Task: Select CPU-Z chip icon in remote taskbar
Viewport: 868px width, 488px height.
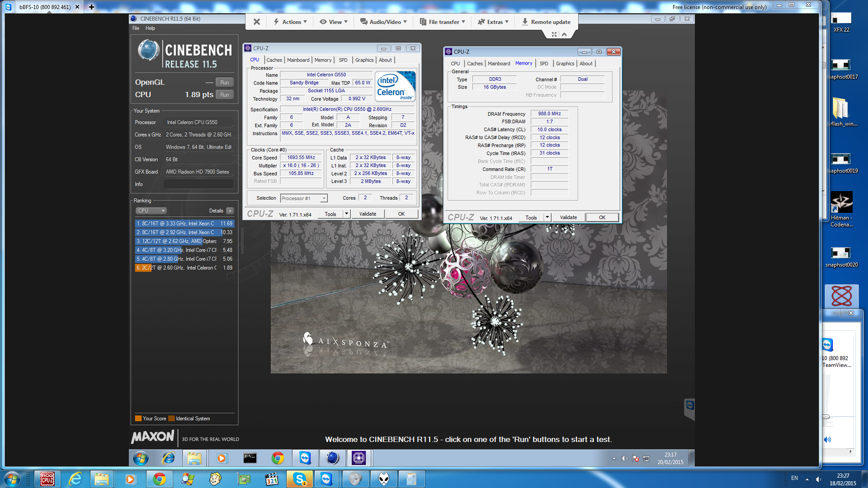Action: [x=359, y=458]
